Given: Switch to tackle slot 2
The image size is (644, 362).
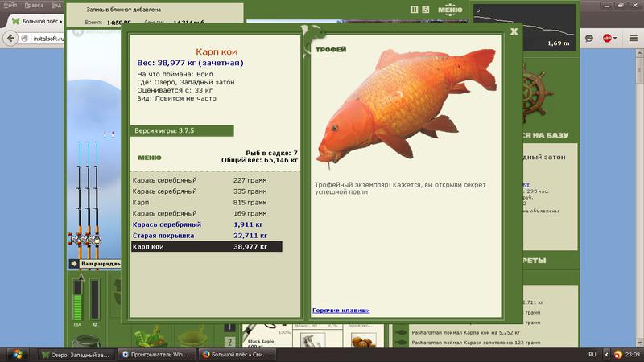Looking at the screenshot, I should [229, 342].
